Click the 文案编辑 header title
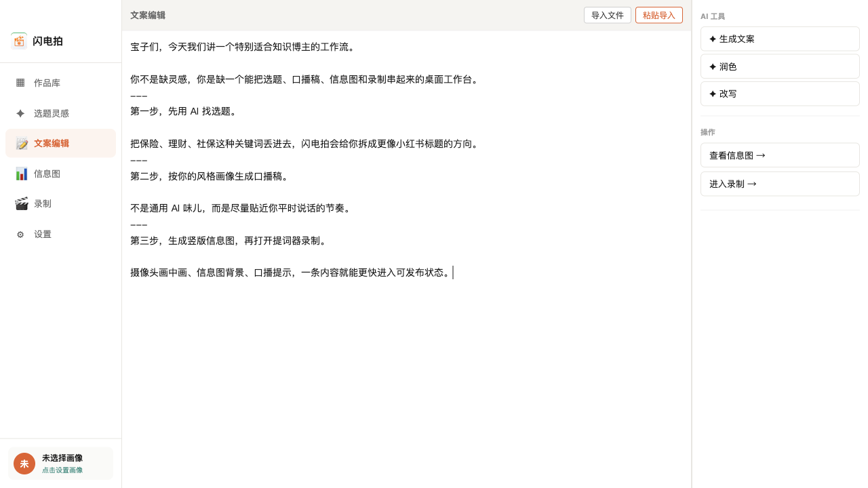This screenshot has height=488, width=868. pos(148,15)
